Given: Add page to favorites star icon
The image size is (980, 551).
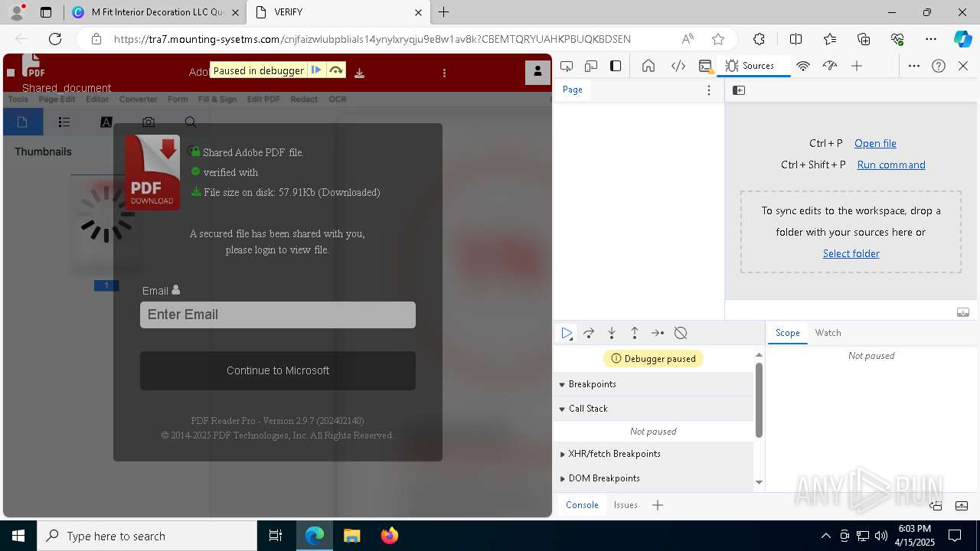Looking at the screenshot, I should click(x=717, y=39).
